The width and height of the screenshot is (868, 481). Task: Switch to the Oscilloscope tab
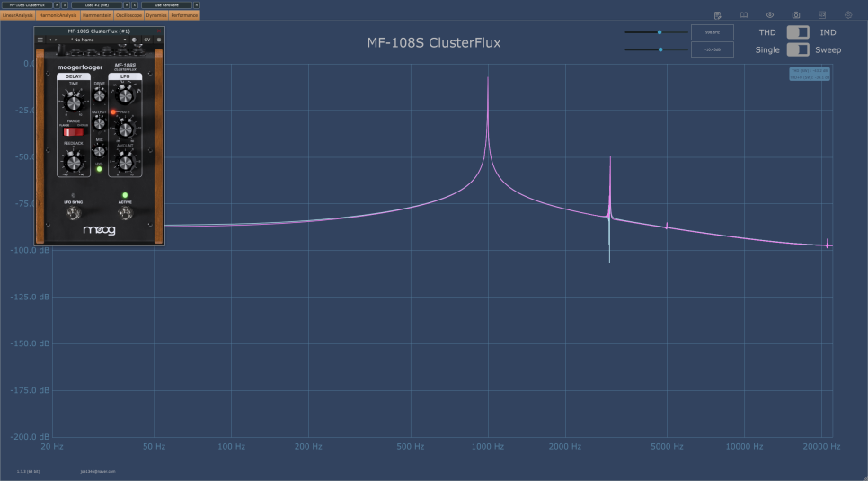pyautogui.click(x=128, y=15)
